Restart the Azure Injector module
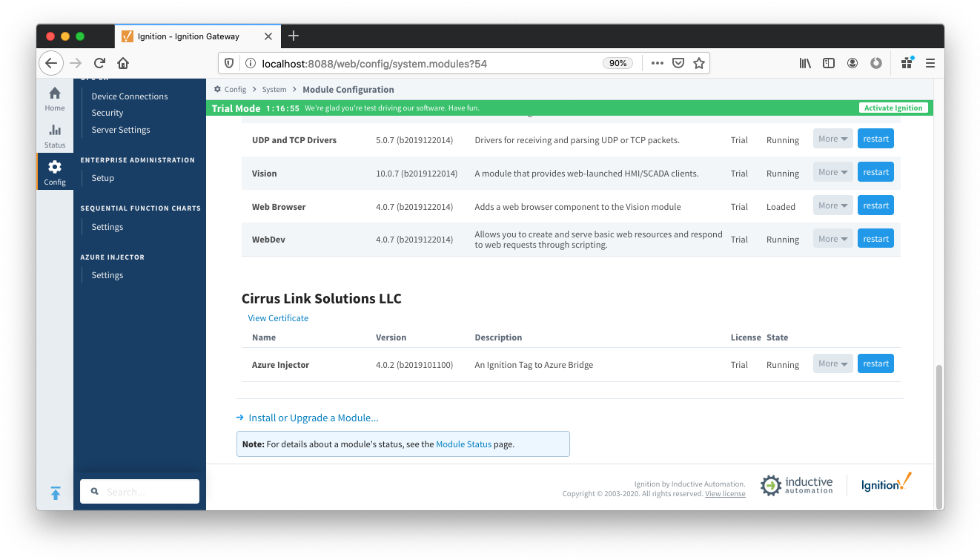 [x=875, y=363]
